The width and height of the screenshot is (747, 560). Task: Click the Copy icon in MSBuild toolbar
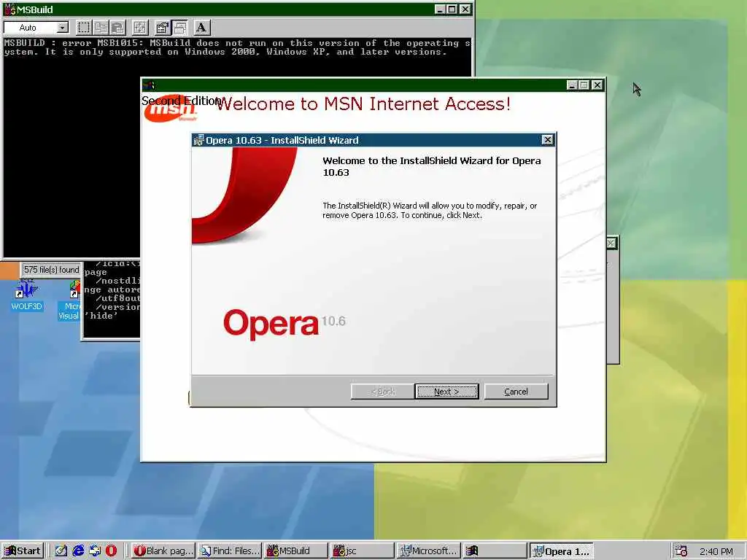101,28
